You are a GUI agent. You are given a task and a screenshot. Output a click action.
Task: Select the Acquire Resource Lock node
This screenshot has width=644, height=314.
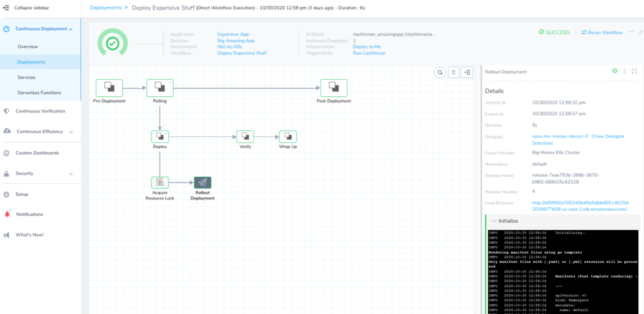[160, 182]
